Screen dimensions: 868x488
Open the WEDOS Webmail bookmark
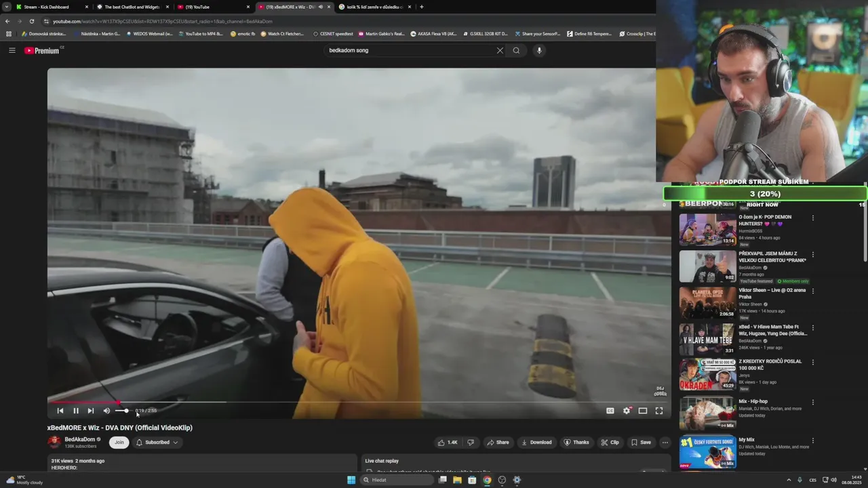coord(149,33)
